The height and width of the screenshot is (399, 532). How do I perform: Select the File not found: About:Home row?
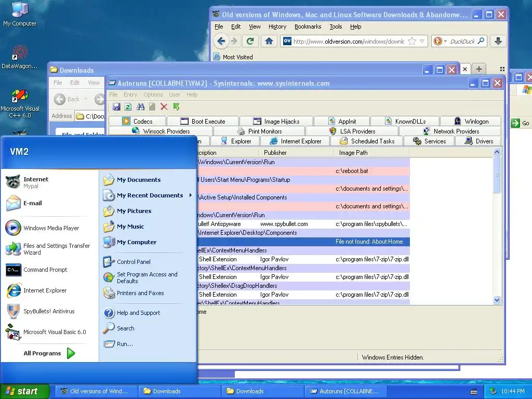click(x=303, y=242)
